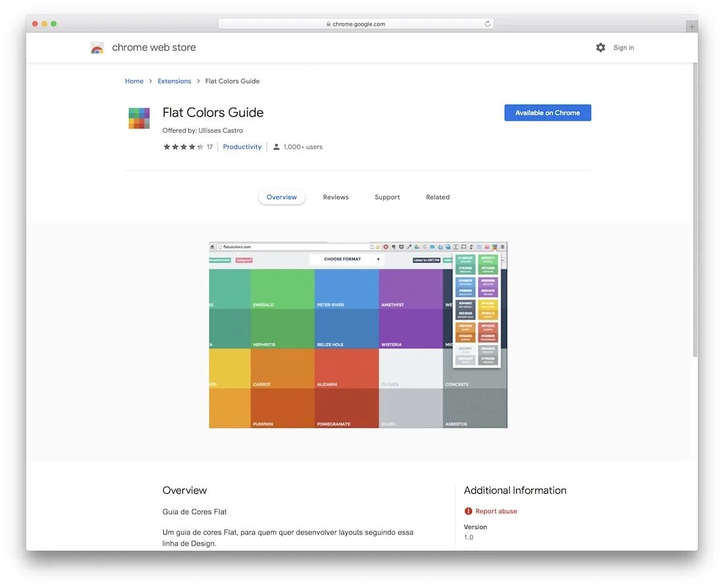Click the Version value 1.0
Image resolution: width=724 pixels, height=588 pixels.
tap(469, 537)
